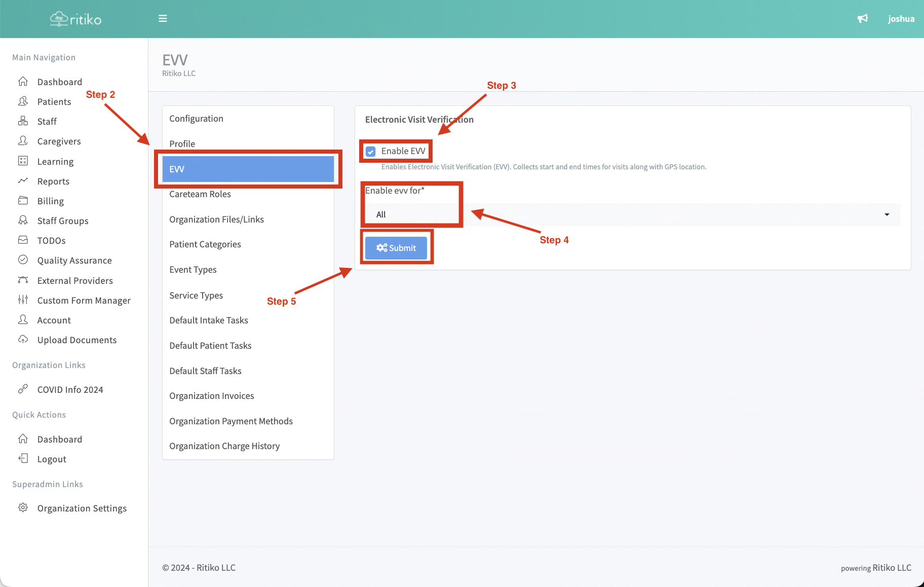Click the Ritiko logo
The width and height of the screenshot is (924, 587).
[76, 19]
